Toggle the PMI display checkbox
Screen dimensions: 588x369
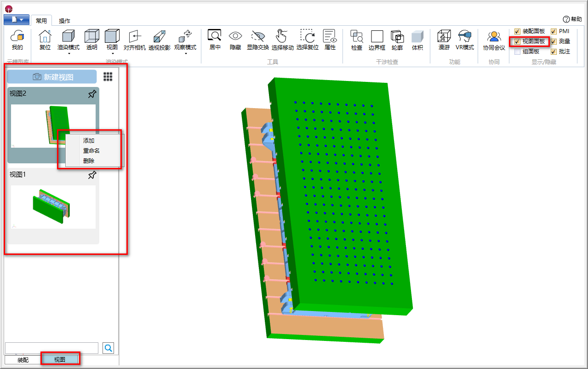(x=554, y=31)
